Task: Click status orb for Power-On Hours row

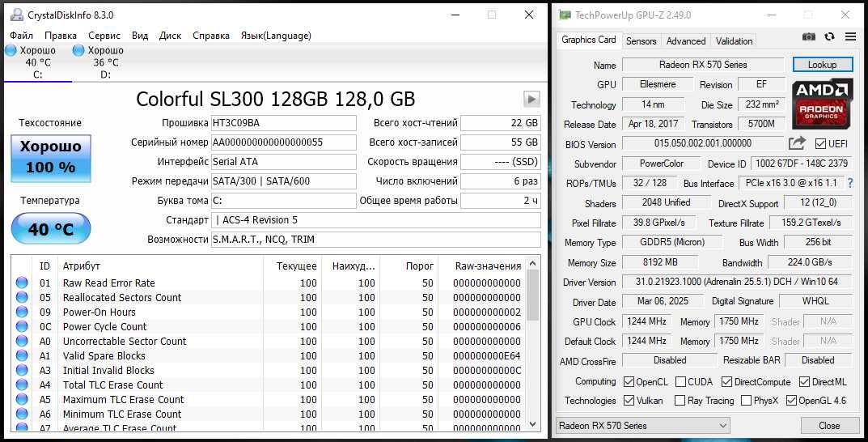Action: click(22, 312)
